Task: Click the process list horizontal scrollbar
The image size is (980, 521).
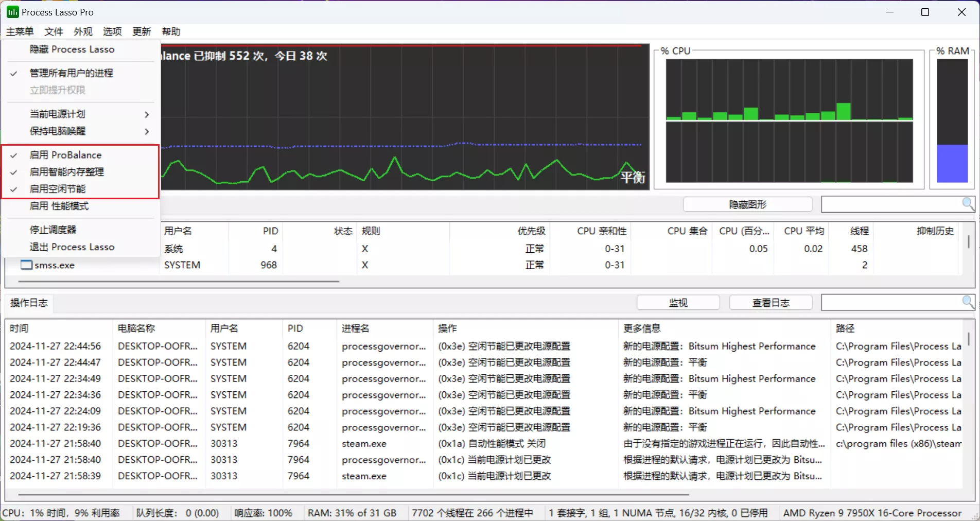Action: (x=179, y=282)
